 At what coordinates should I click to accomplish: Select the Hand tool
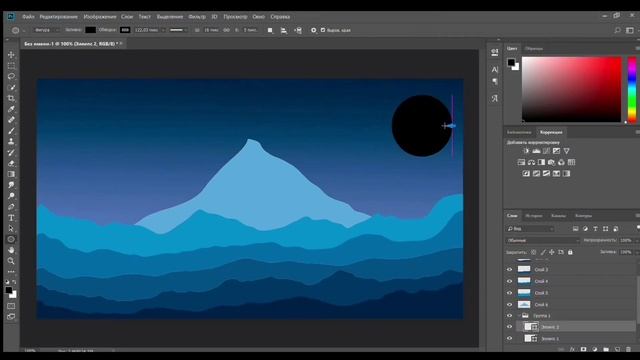click(11, 250)
